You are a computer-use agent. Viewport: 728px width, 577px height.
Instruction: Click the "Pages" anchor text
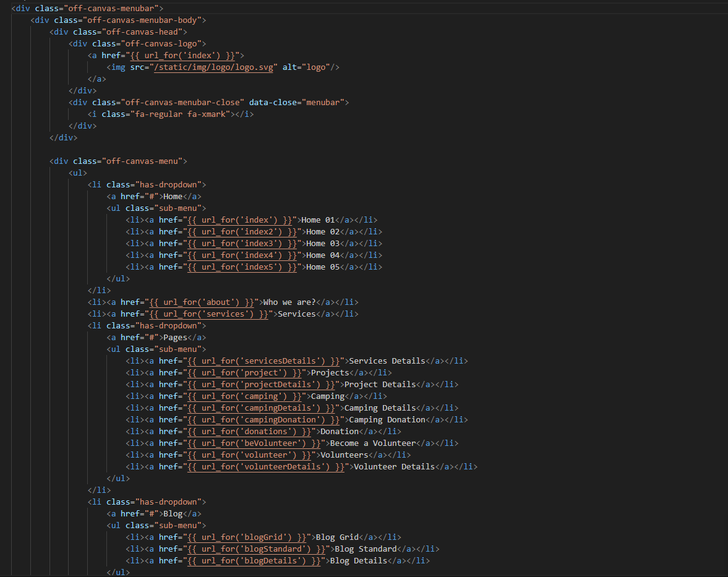tap(175, 338)
